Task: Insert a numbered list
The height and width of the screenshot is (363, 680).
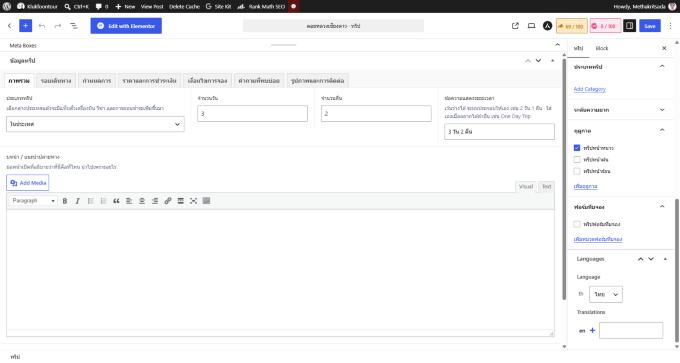Action: 103,201
